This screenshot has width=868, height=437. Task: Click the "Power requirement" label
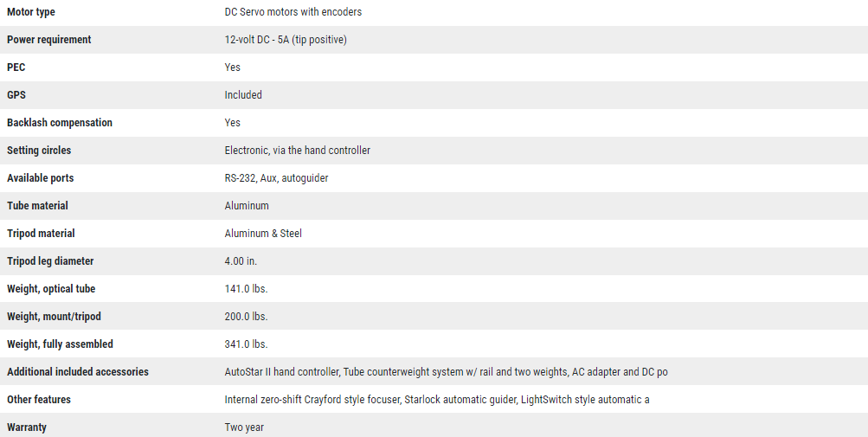point(48,40)
